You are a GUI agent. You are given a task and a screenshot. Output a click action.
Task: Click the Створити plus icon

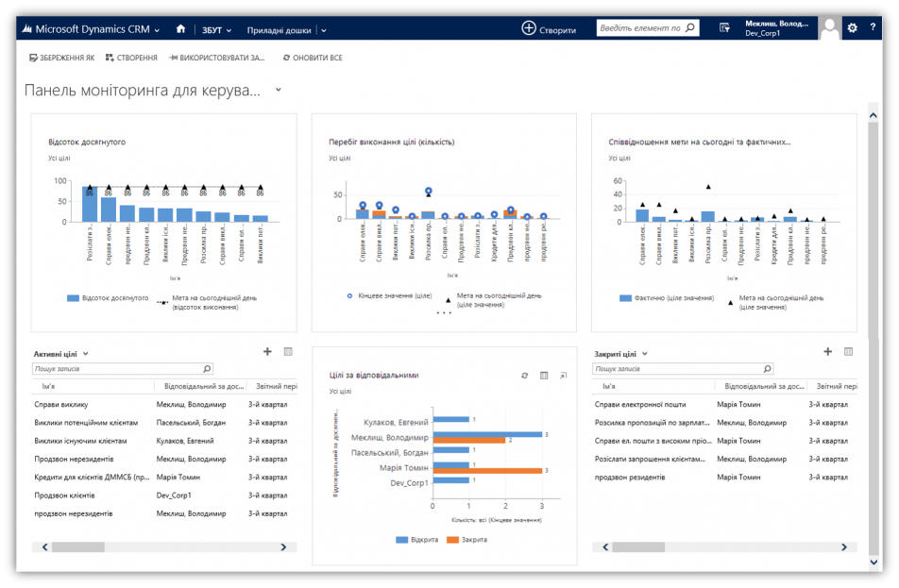pos(529,28)
